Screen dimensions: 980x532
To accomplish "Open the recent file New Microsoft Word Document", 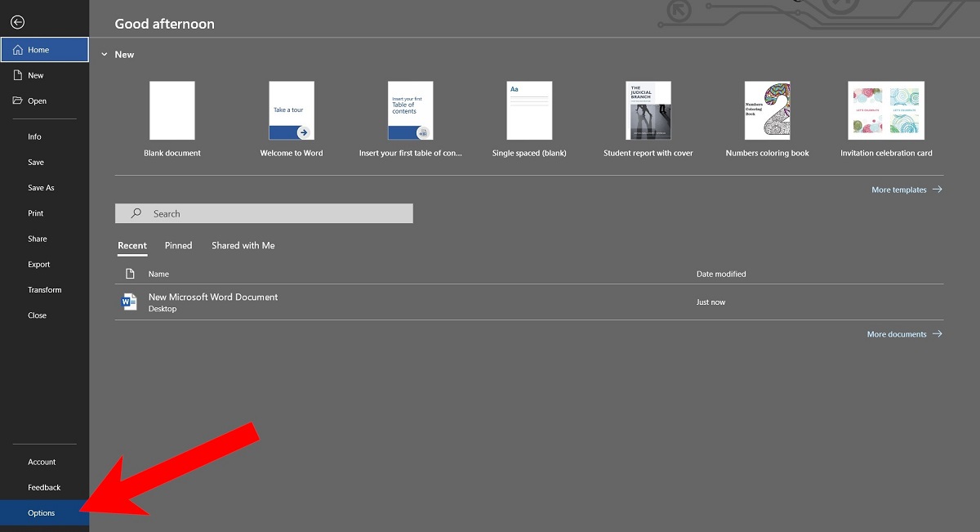I will coord(213,297).
